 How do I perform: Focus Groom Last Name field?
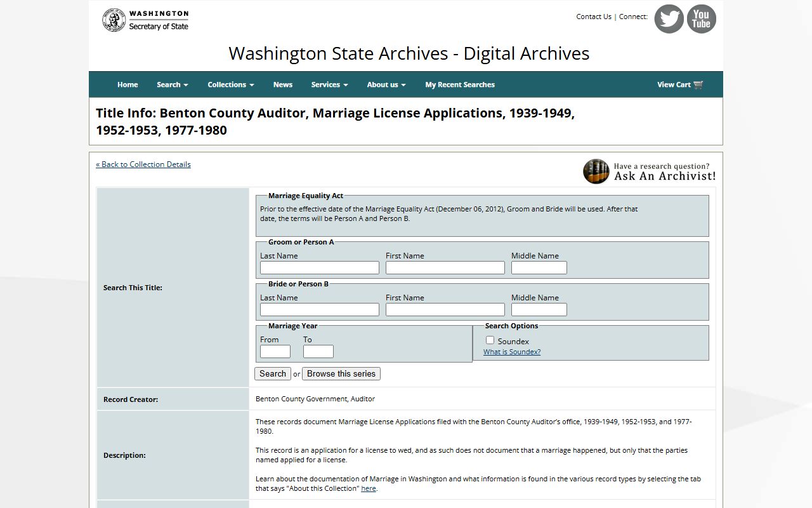(320, 268)
